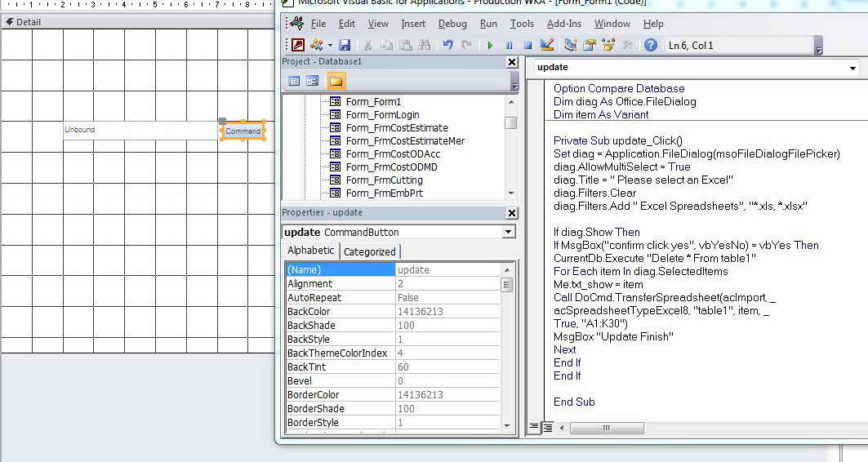Image resolution: width=868 pixels, height=462 pixels.
Task: Open VBA Help with the question mark icon
Action: (651, 46)
